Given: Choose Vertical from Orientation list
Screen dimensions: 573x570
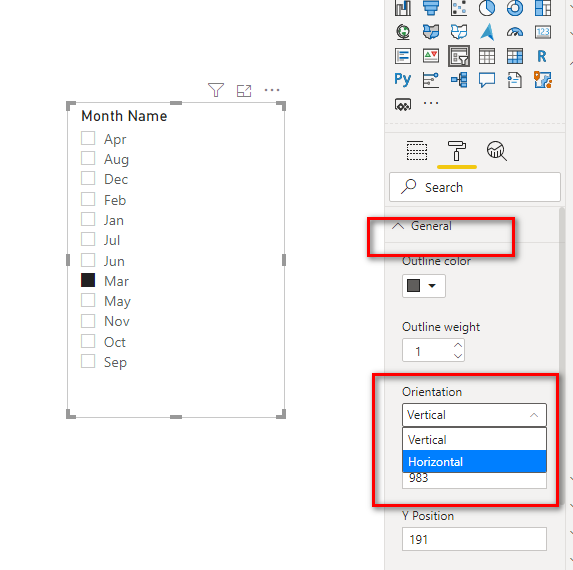Looking at the screenshot, I should point(474,440).
